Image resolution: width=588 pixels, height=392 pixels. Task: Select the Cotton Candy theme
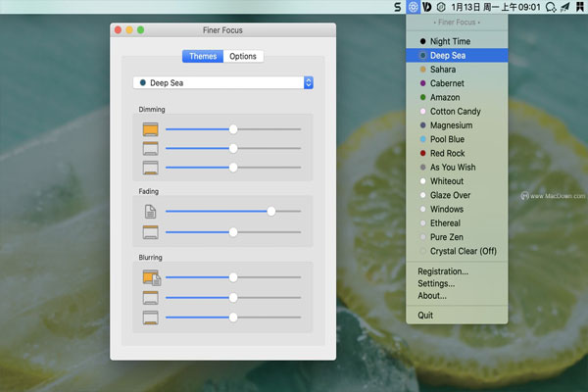pyautogui.click(x=457, y=112)
